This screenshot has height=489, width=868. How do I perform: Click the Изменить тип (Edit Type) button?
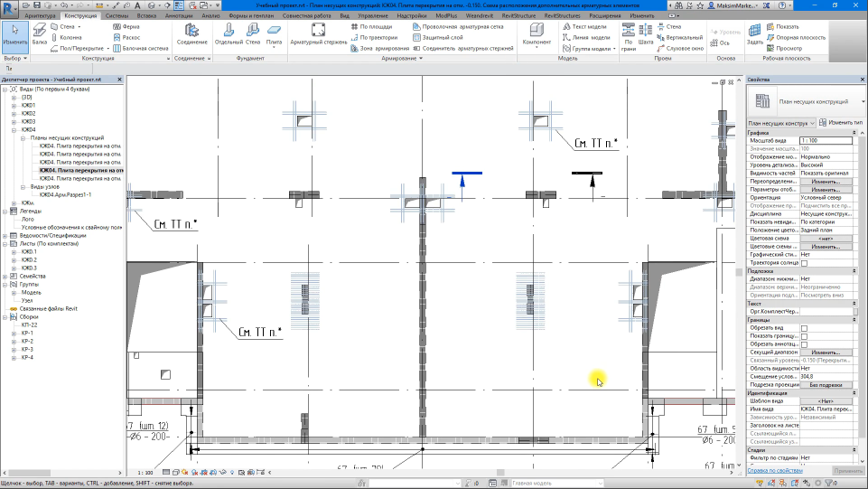(x=841, y=122)
